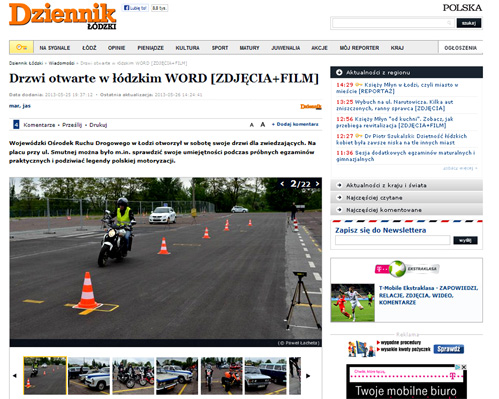Select the parked motorcycles thumbnail

coord(133,376)
